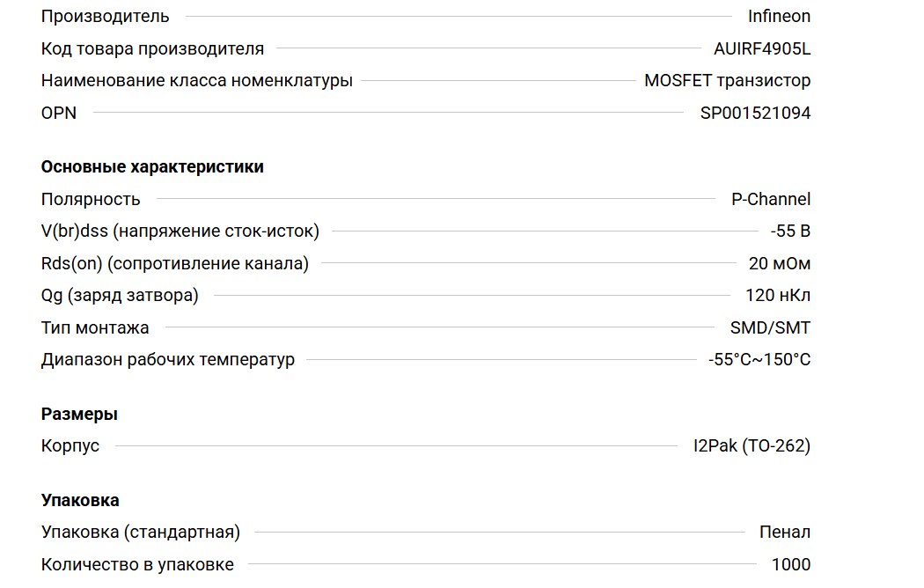Click the OPN value SP001521094
The height and width of the screenshot is (588, 924).
tap(755, 113)
